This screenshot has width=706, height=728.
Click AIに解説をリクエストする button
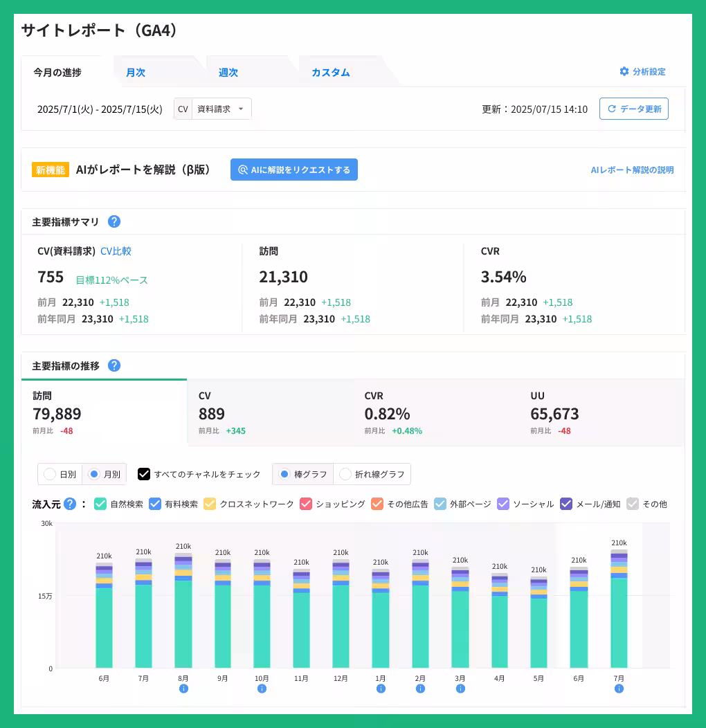pos(294,170)
